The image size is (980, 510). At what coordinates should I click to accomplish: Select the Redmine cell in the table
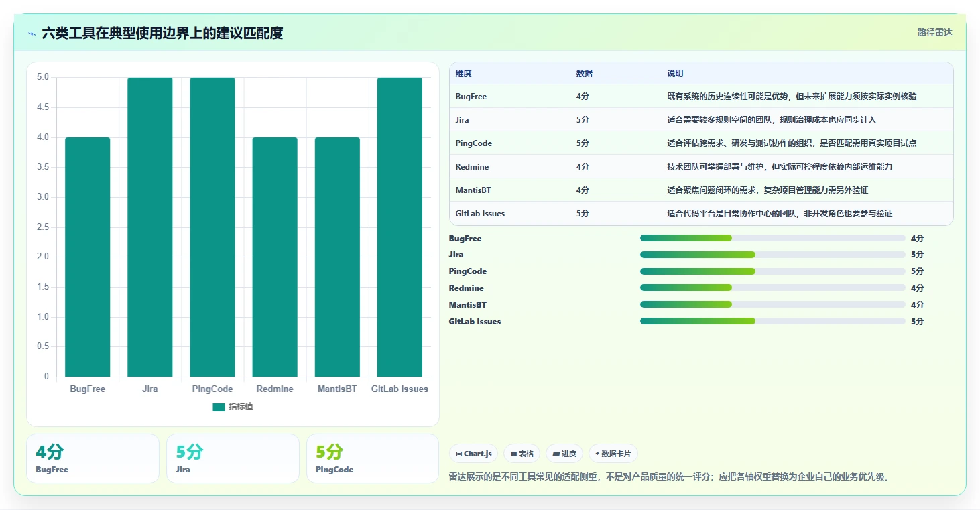tap(472, 167)
